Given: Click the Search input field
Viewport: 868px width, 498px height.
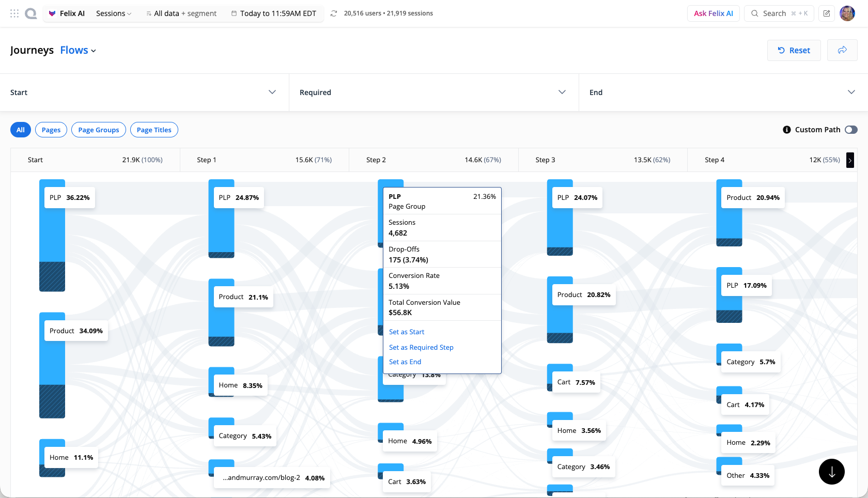Looking at the screenshot, I should click(779, 13).
